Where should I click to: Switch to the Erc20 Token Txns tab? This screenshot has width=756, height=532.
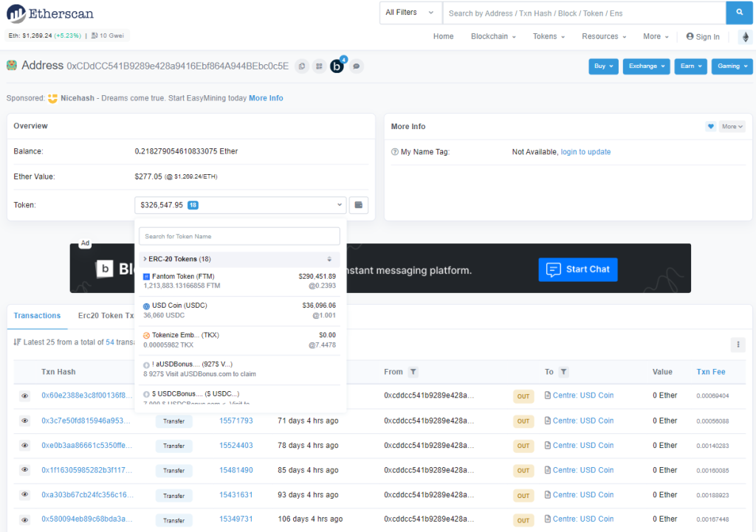click(x=106, y=316)
